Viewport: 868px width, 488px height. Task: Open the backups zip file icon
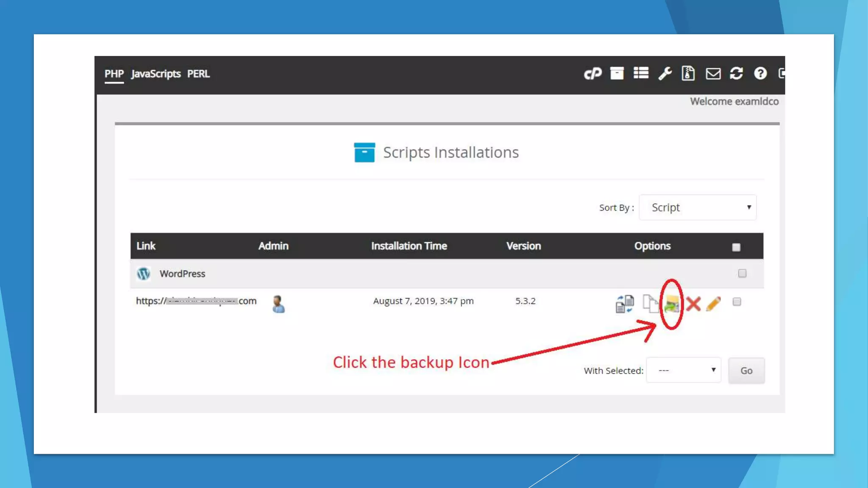(x=688, y=73)
